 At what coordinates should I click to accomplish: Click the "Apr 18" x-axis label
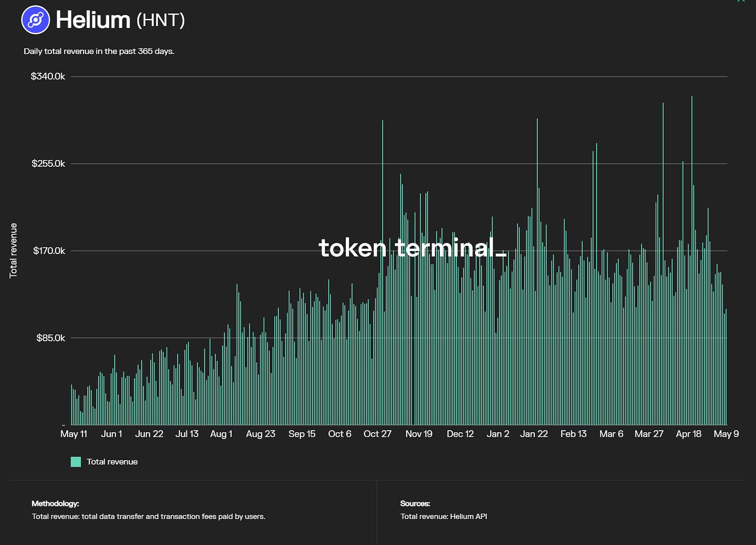pyautogui.click(x=688, y=434)
